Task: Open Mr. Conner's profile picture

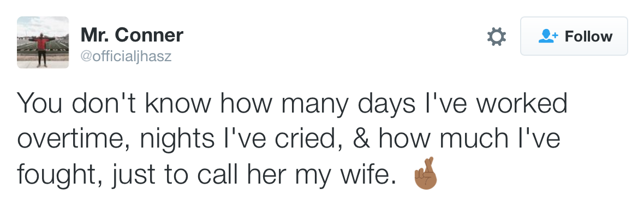Action: point(43,42)
